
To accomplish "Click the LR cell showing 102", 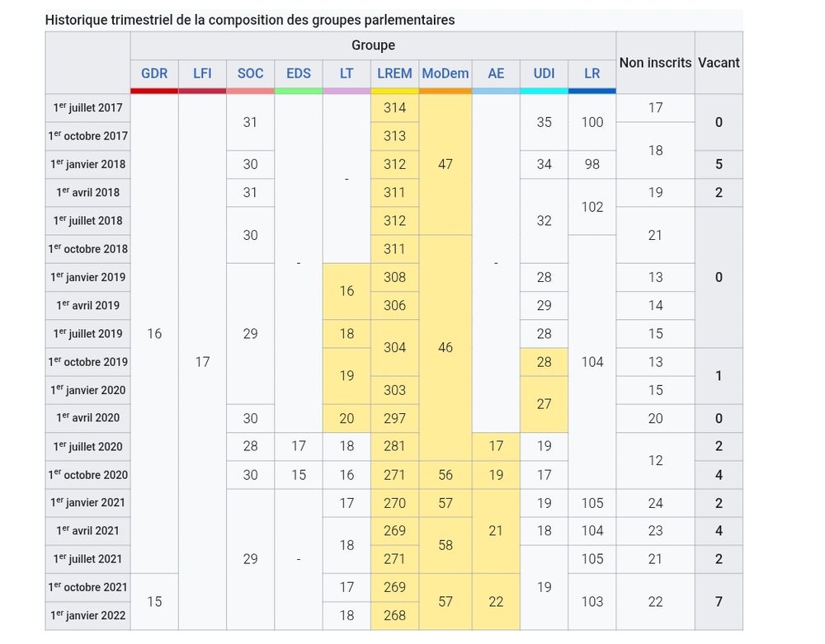I will pos(592,207).
